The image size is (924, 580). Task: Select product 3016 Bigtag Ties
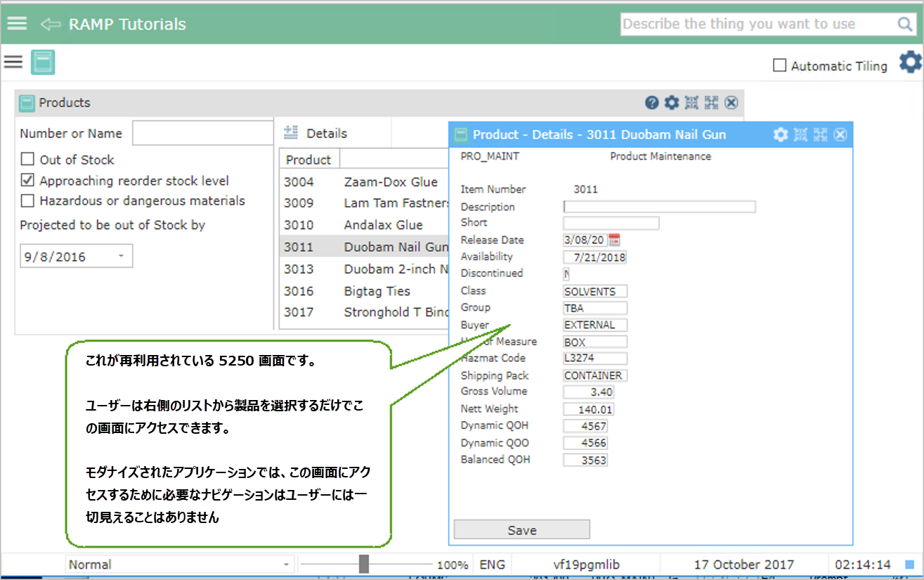tap(364, 290)
